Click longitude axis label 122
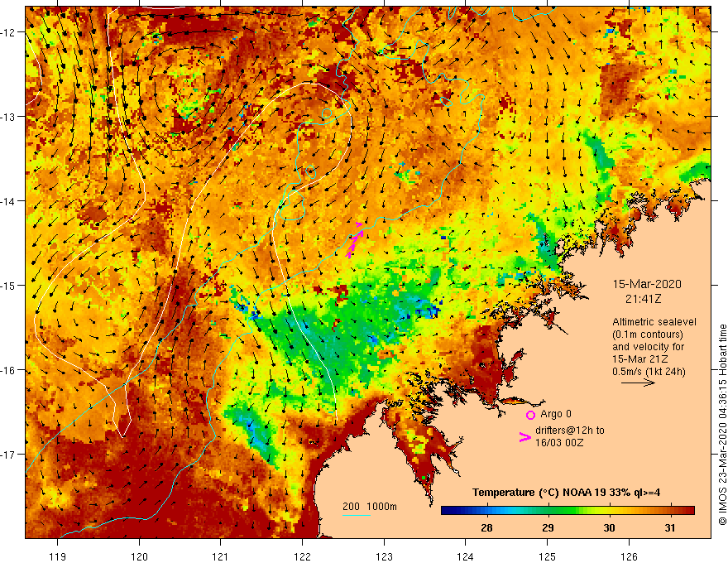The height and width of the screenshot is (563, 728). coord(302,556)
